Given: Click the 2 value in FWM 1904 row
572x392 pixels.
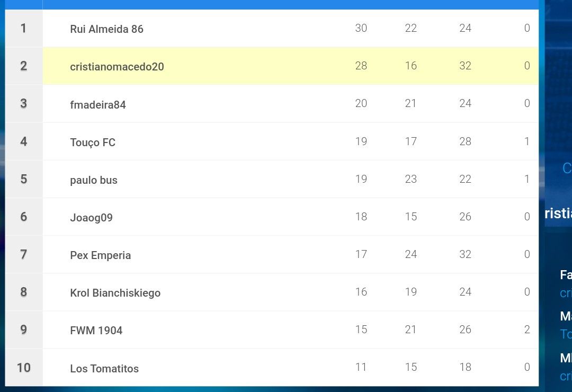Looking at the screenshot, I should [x=527, y=329].
